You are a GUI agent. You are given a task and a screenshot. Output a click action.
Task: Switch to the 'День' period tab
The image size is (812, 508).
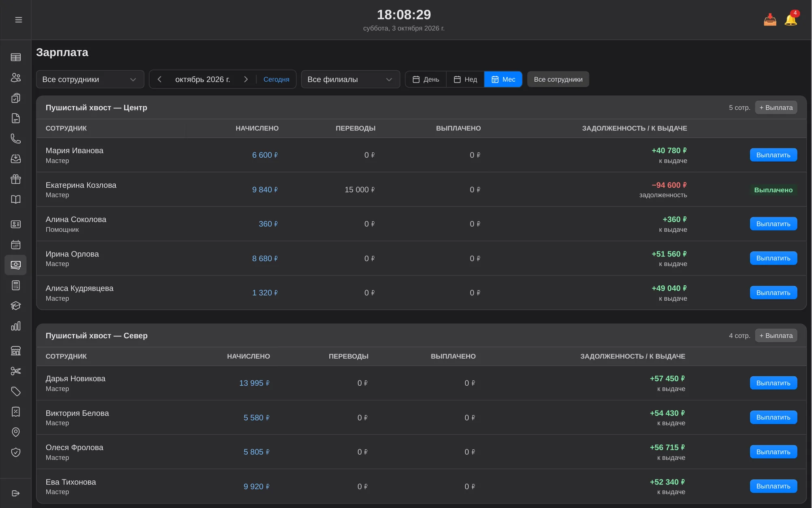pyautogui.click(x=426, y=79)
